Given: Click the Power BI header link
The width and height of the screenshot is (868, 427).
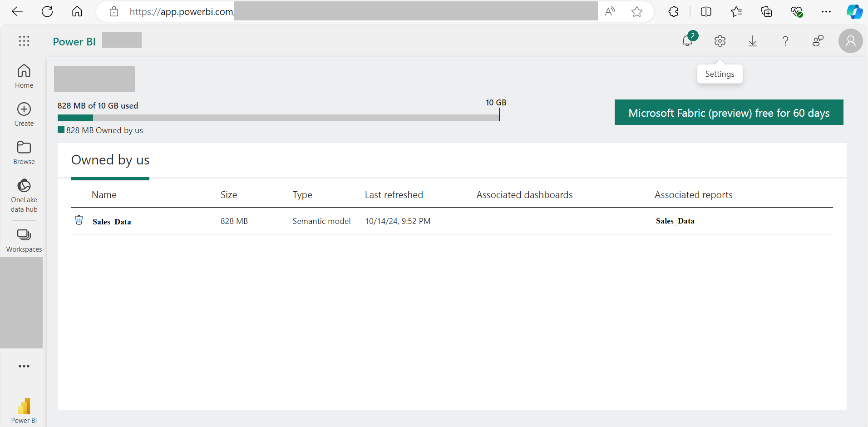Looking at the screenshot, I should tap(74, 42).
